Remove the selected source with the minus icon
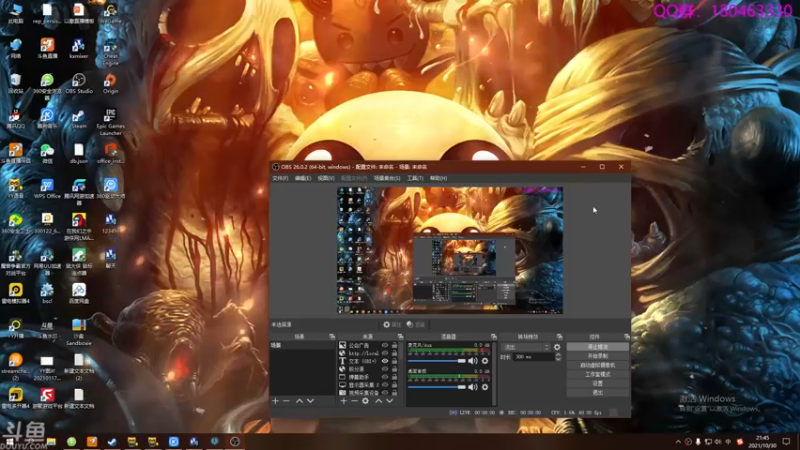800x450 pixels. [x=354, y=401]
